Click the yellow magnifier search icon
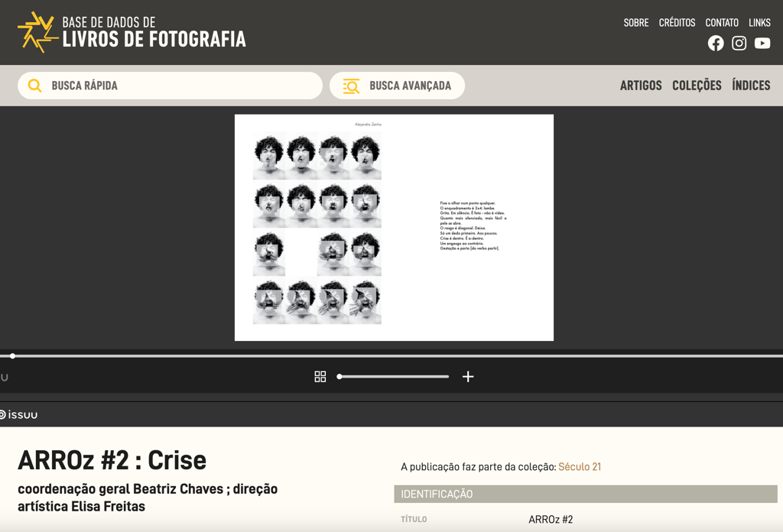The width and height of the screenshot is (783, 532). tap(34, 86)
